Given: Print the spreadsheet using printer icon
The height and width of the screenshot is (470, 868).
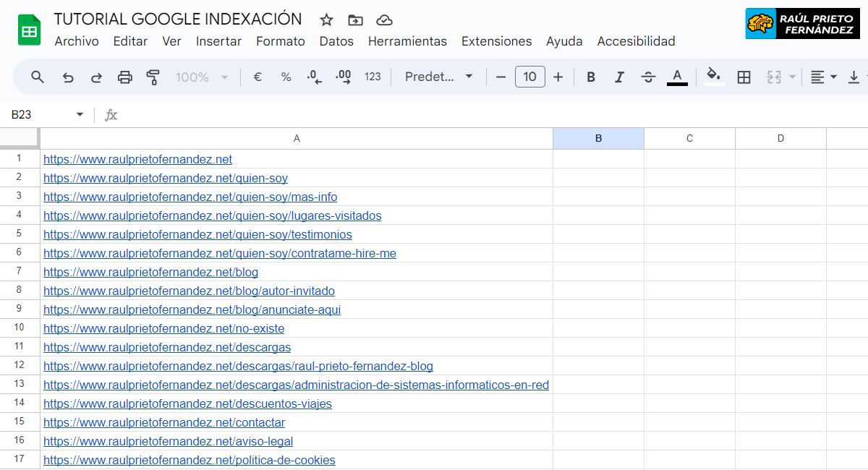Looking at the screenshot, I should pyautogui.click(x=125, y=77).
